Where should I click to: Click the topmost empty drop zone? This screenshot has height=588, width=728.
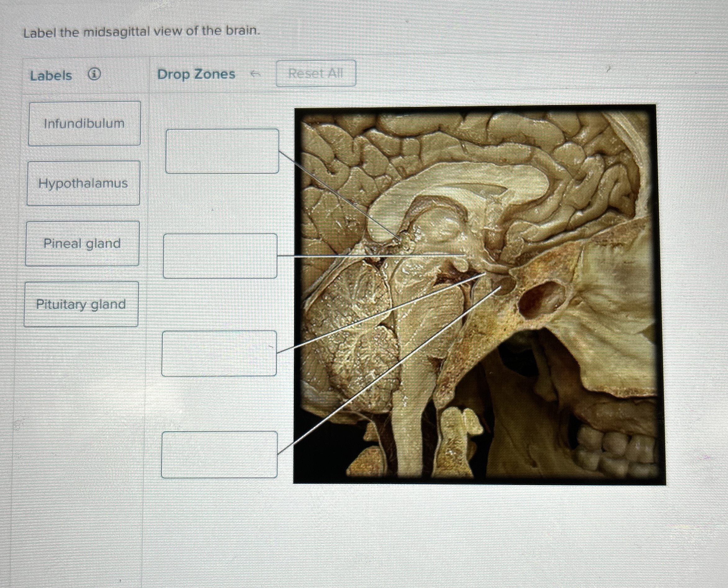pos(222,151)
